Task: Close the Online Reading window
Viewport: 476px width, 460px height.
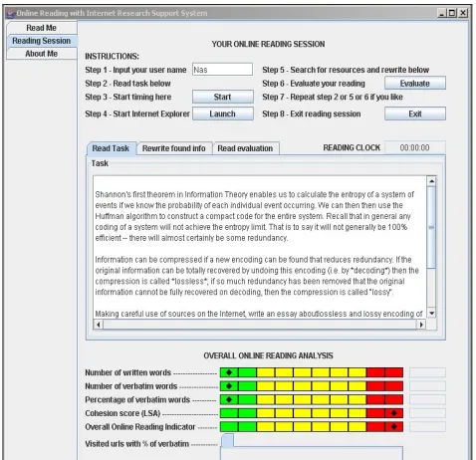Action: pyautogui.click(x=463, y=13)
